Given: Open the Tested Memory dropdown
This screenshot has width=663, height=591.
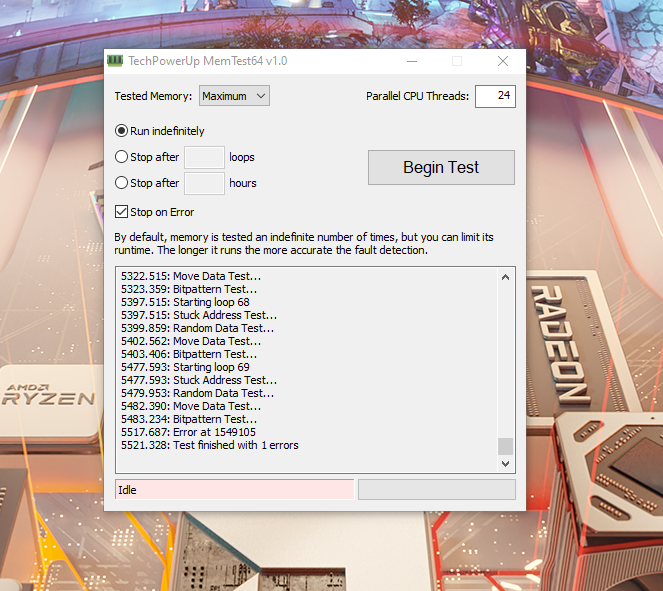Looking at the screenshot, I should coord(234,96).
